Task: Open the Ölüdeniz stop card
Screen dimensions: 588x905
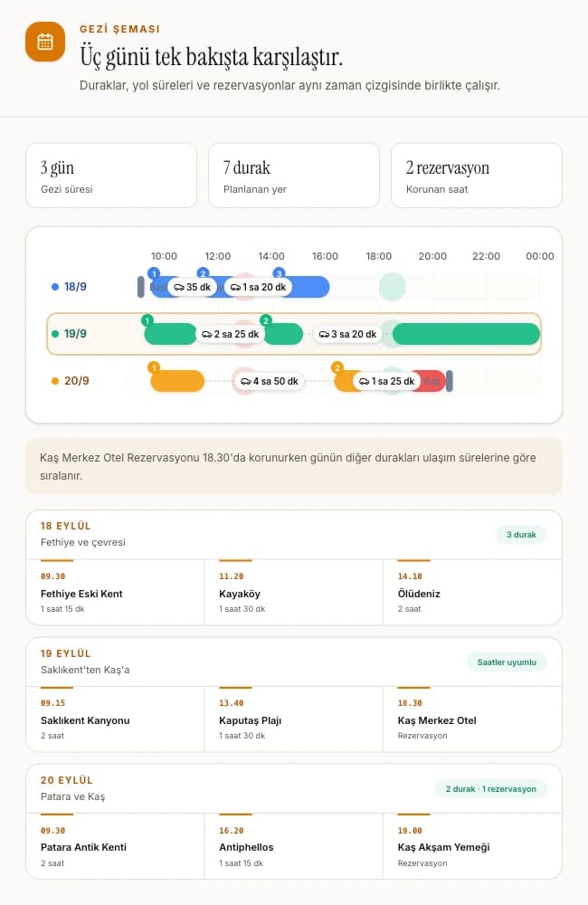Action: pos(472,592)
